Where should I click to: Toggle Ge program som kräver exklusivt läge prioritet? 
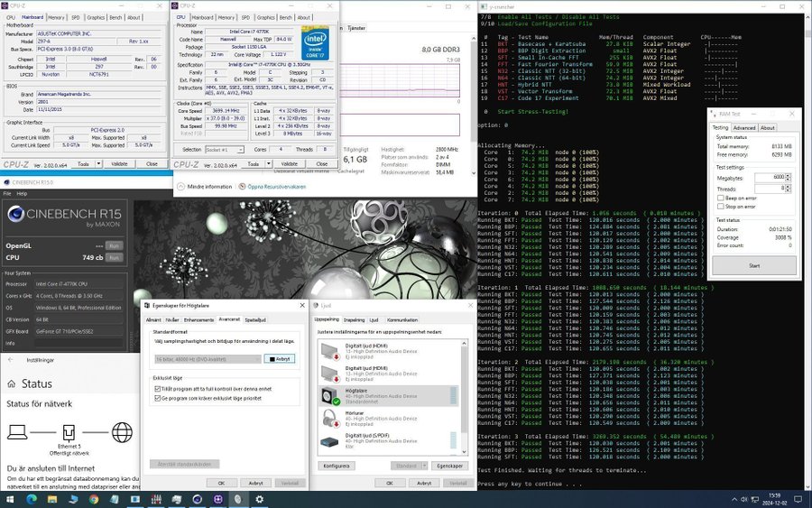(157, 398)
